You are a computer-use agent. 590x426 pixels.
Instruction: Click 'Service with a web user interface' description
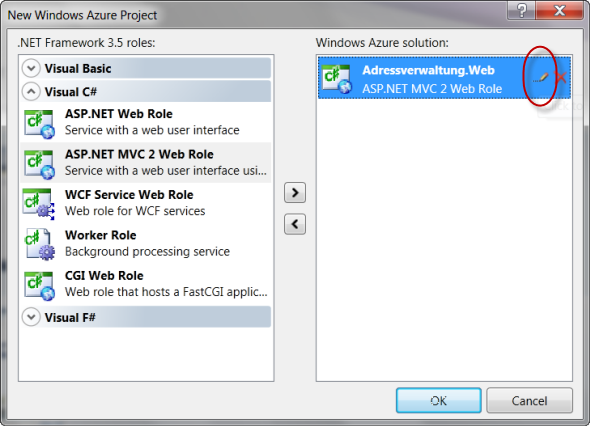pos(152,130)
